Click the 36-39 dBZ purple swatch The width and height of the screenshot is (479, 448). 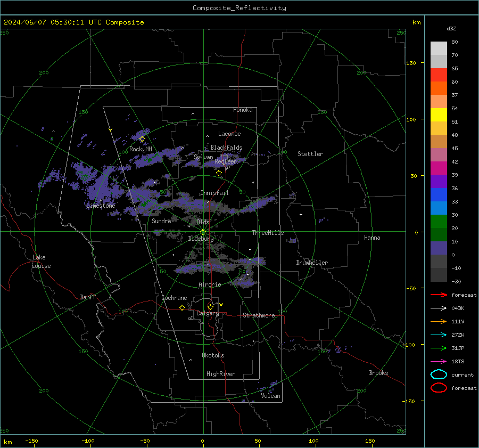439,182
